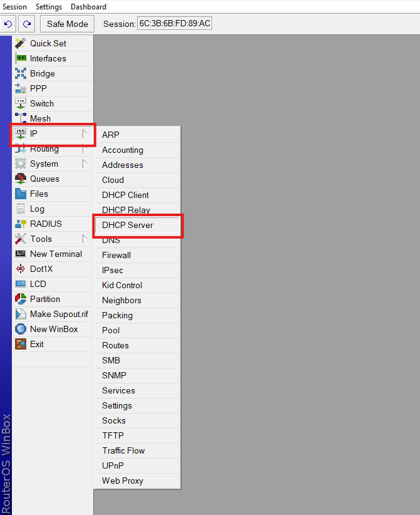This screenshot has width=420, height=515.
Task: Click the Exit door icon
Action: point(21,344)
